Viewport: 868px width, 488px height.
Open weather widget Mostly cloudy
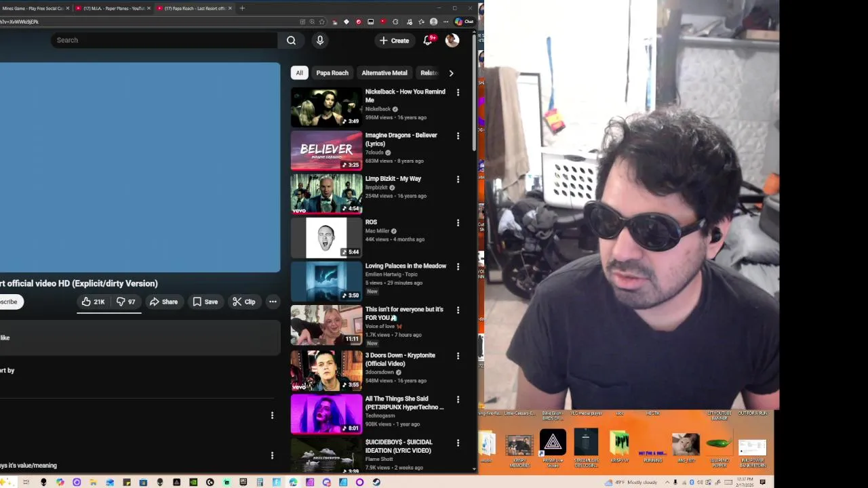(631, 482)
